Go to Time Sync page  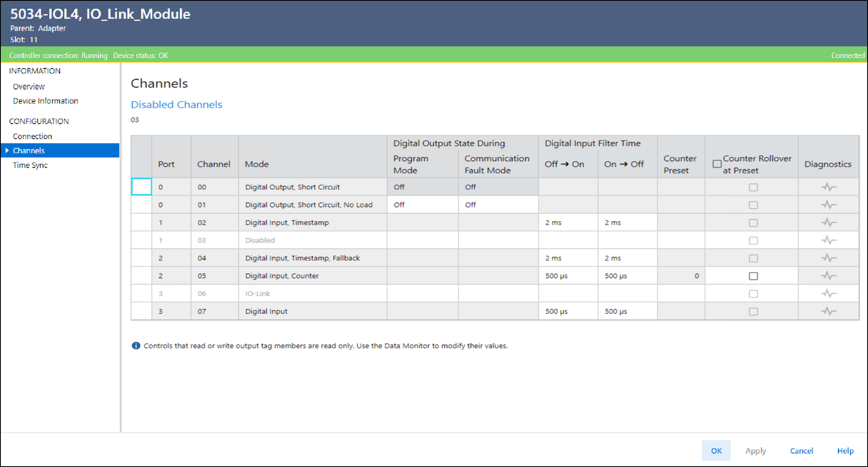click(x=30, y=165)
